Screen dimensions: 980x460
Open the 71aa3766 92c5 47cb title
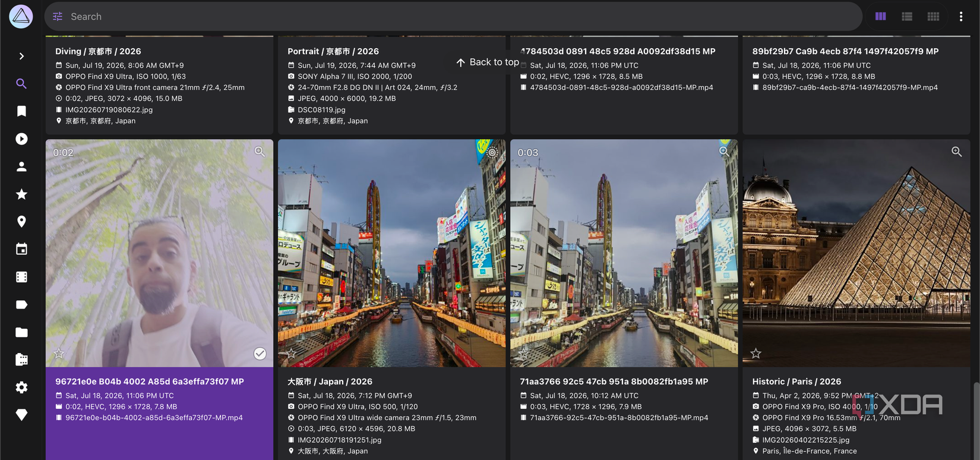coord(614,382)
